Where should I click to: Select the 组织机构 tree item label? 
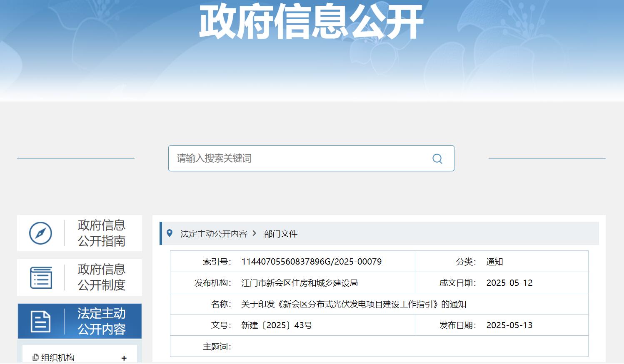(x=58, y=358)
